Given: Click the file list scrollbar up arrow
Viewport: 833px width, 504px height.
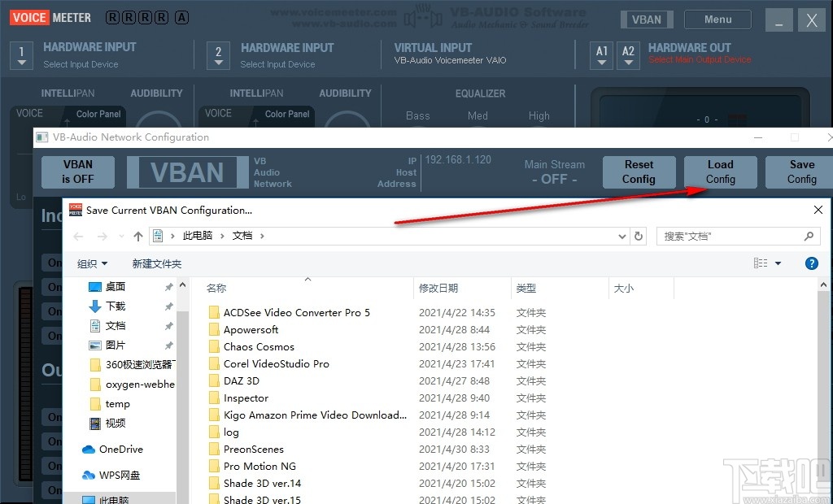Looking at the screenshot, I should (823, 285).
